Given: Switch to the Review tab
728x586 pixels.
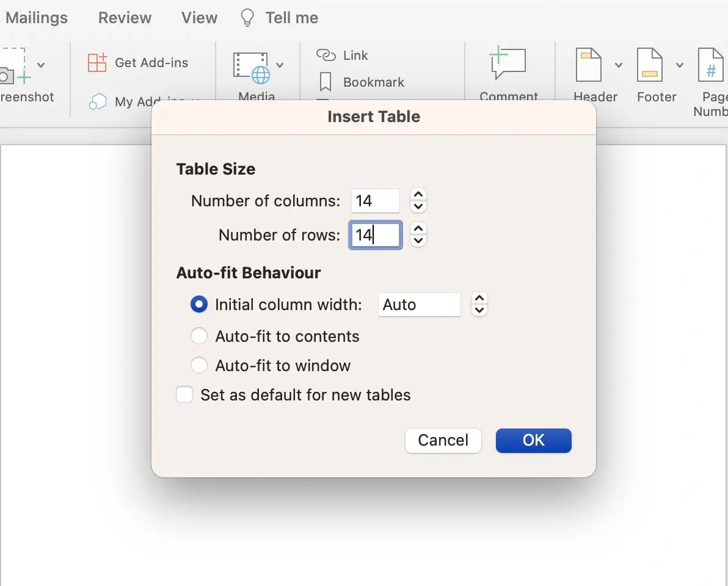Looking at the screenshot, I should 125,18.
